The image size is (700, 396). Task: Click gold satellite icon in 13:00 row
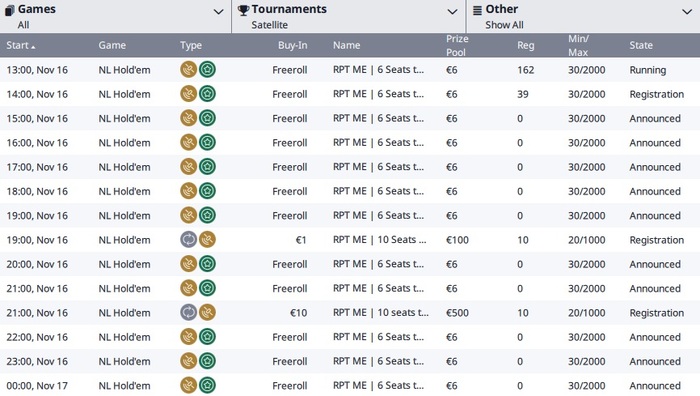pyautogui.click(x=188, y=70)
